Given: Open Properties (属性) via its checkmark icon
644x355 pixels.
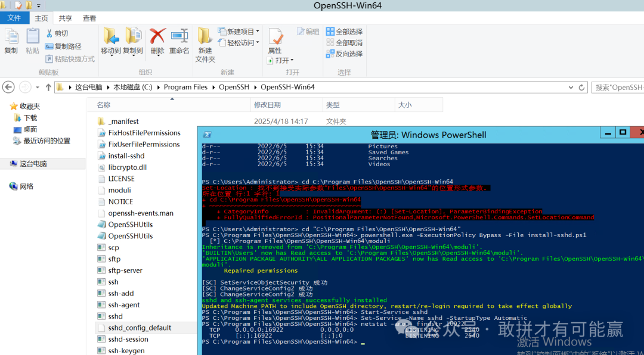Looking at the screenshot, I should coord(275,37).
